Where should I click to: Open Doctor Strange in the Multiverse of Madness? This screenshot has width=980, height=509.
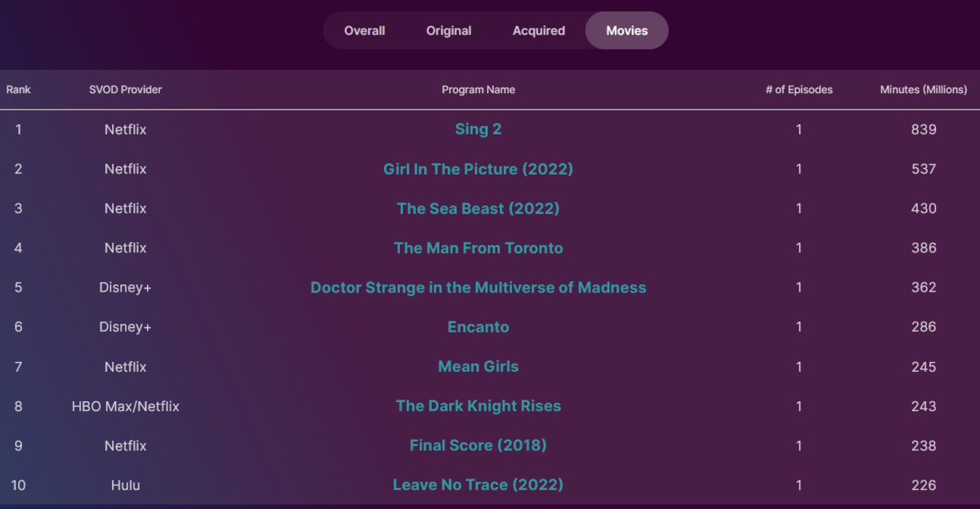pos(479,288)
